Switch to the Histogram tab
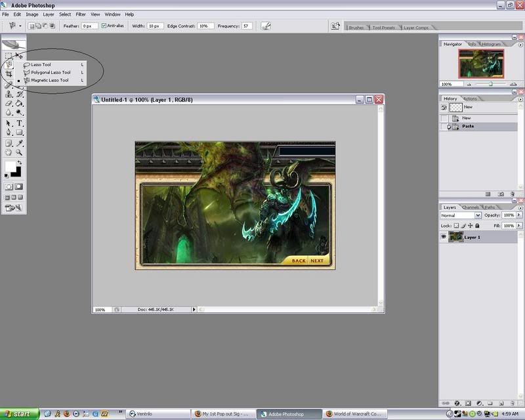Viewport: 525px width, 420px height. (491, 44)
